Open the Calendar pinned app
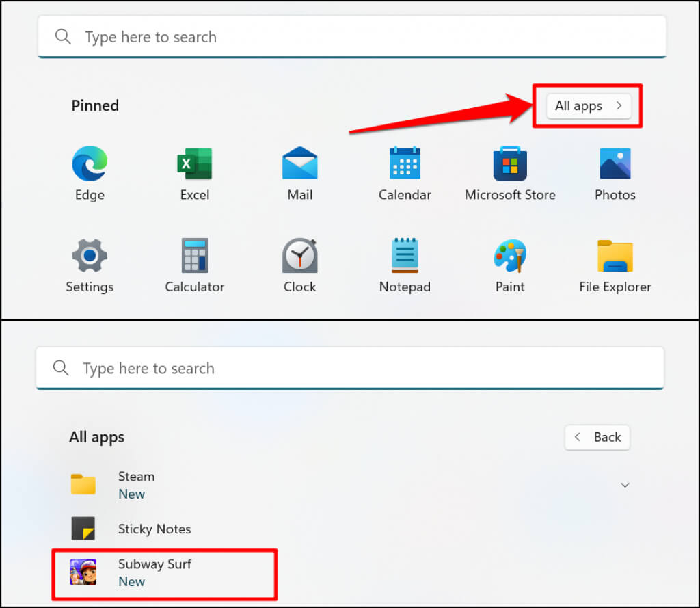 405,163
